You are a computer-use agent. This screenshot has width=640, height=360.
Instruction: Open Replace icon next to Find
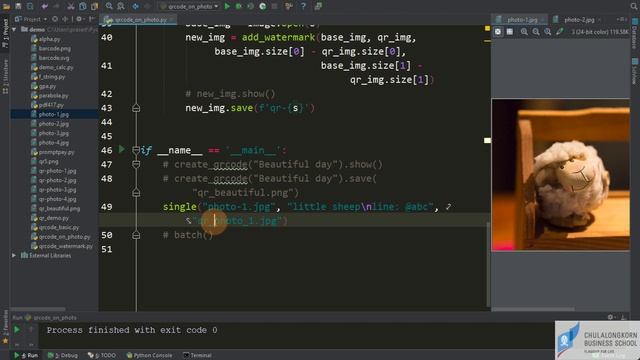pyautogui.click(x=121, y=6)
